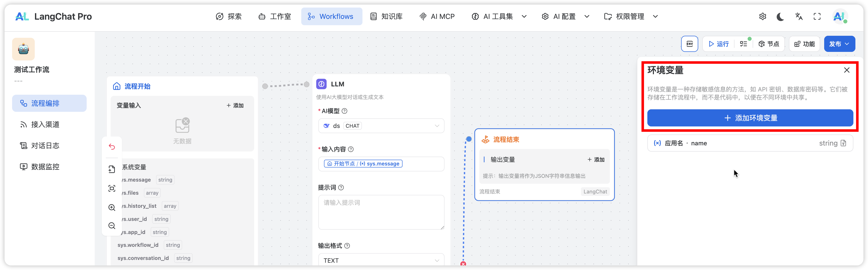This screenshot has width=868, height=270.
Task: Click the zoom out magnifier icon
Action: coord(112,225)
